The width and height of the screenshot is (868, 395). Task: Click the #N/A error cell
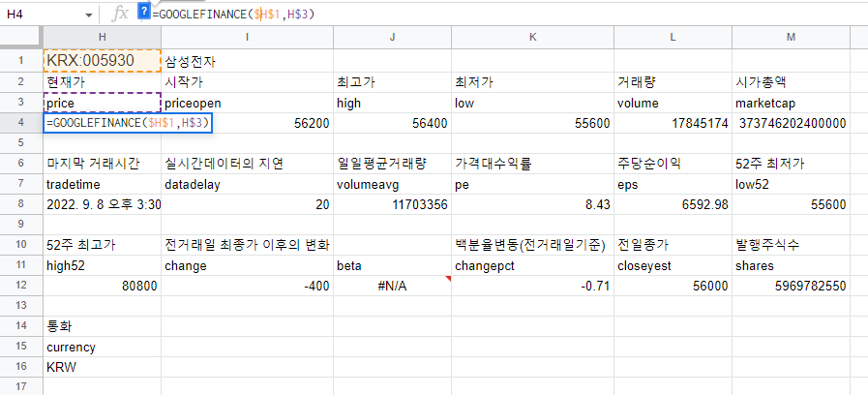pos(393,286)
